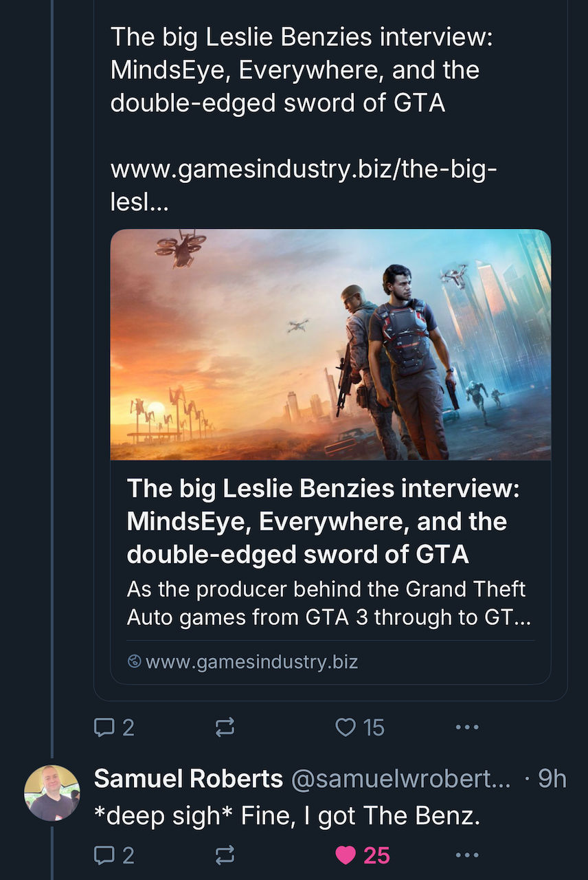The image size is (588, 880).
Task: Open Samuel Roberts display name
Action: click(188, 779)
